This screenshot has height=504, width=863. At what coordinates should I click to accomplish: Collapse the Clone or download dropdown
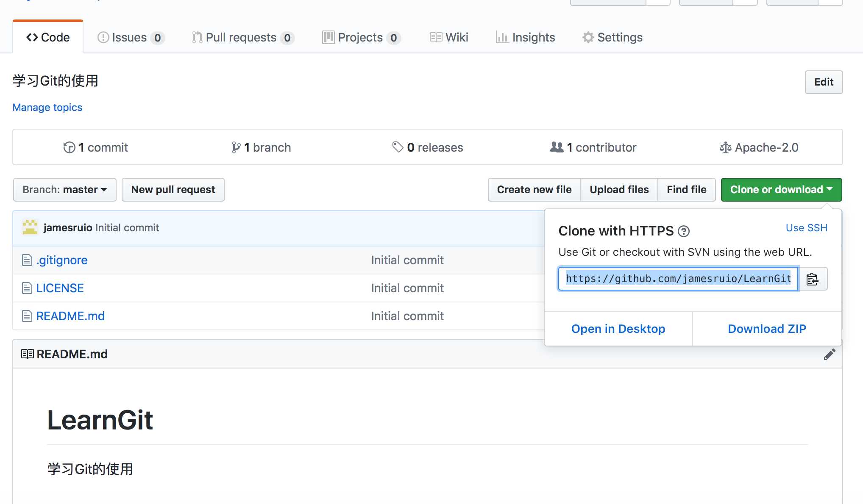(x=781, y=190)
